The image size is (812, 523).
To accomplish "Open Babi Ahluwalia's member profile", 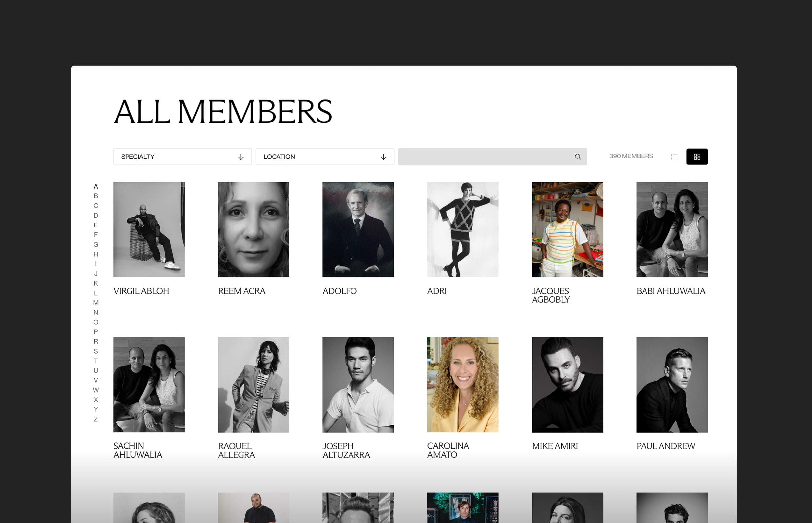I will [x=672, y=229].
